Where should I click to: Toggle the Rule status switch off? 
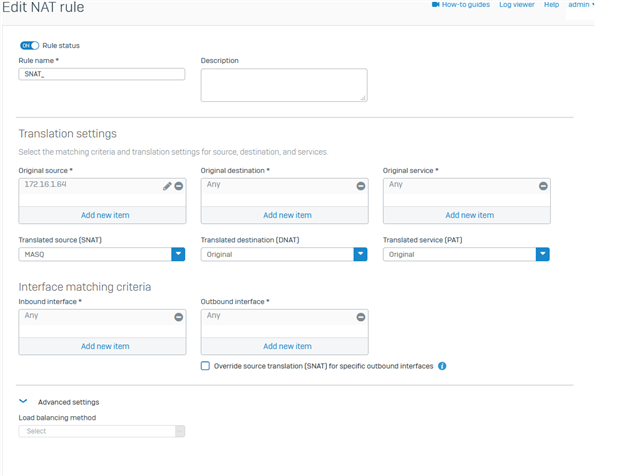pyautogui.click(x=29, y=45)
